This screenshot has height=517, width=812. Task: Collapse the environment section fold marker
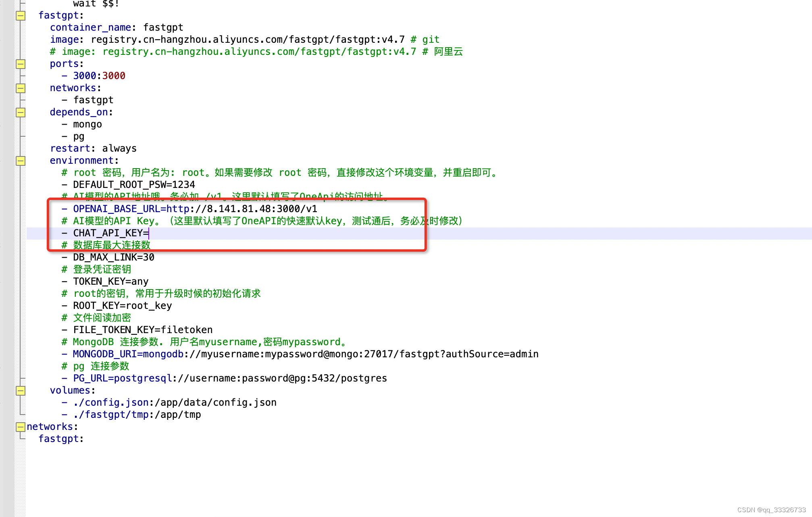(21, 161)
